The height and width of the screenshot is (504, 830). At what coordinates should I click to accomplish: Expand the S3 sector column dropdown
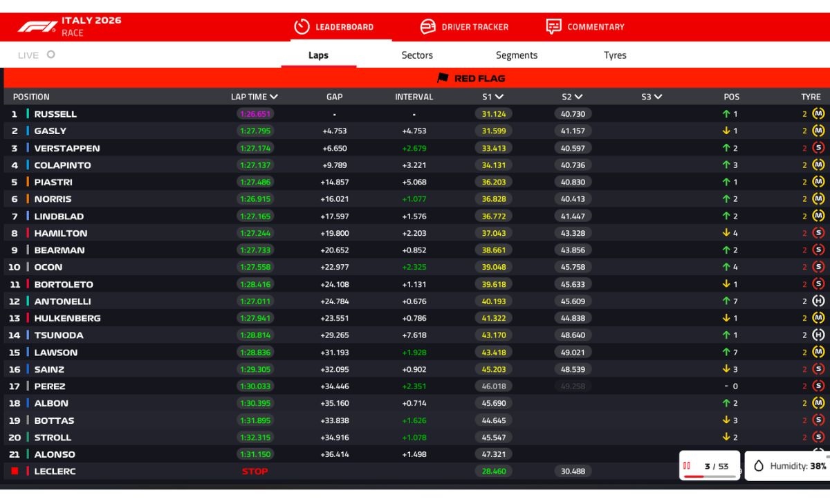point(658,97)
